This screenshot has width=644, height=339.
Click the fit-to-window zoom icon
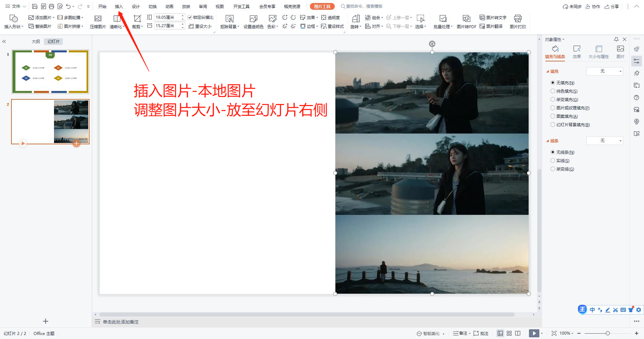pyautogui.click(x=554, y=333)
